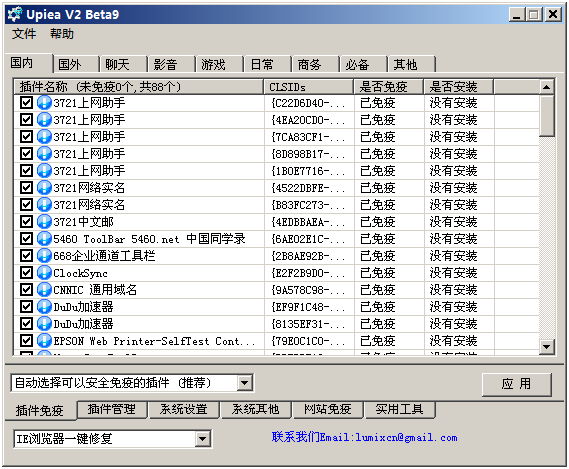Click the blue icon in row {C22D6D40-
The height and width of the screenshot is (469, 569).
pyautogui.click(x=44, y=103)
